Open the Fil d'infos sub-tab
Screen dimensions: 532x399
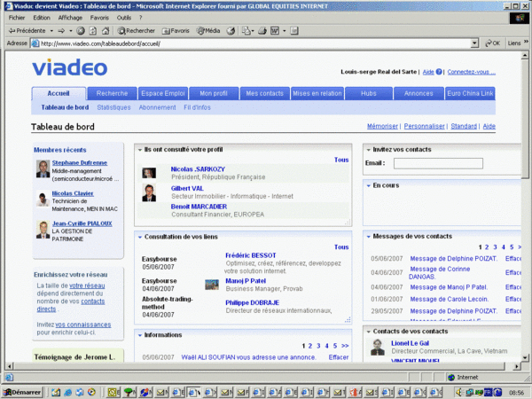point(197,107)
